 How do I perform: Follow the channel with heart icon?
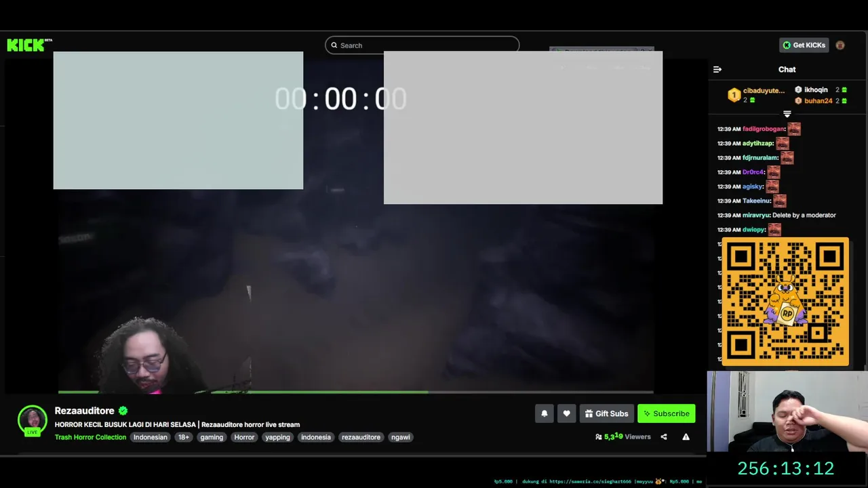(x=566, y=413)
